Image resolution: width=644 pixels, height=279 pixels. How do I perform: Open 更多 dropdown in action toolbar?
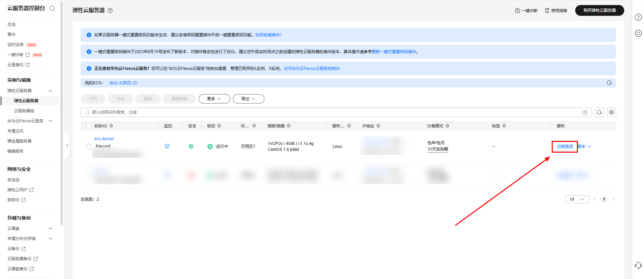(214, 99)
